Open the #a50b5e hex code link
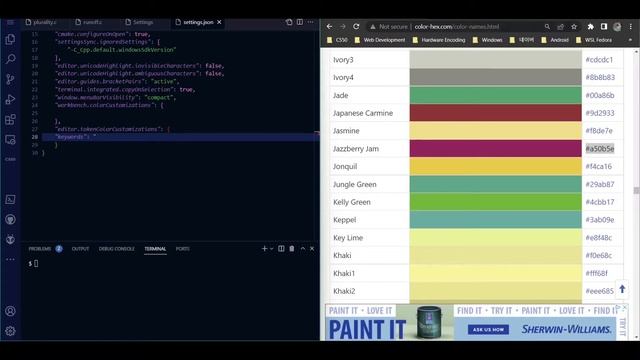 [x=600, y=149]
